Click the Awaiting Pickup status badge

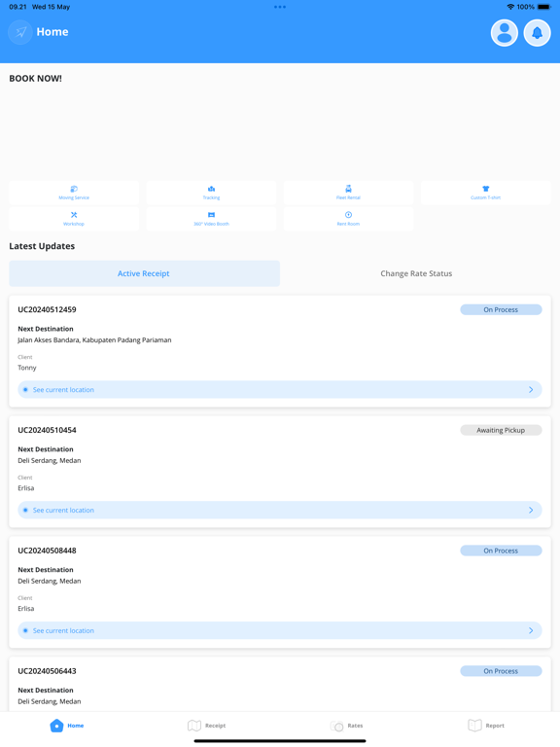coord(501,430)
